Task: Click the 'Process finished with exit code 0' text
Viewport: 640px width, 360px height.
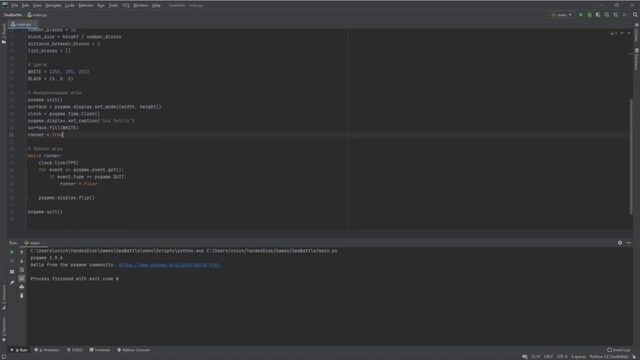Action: (74, 279)
